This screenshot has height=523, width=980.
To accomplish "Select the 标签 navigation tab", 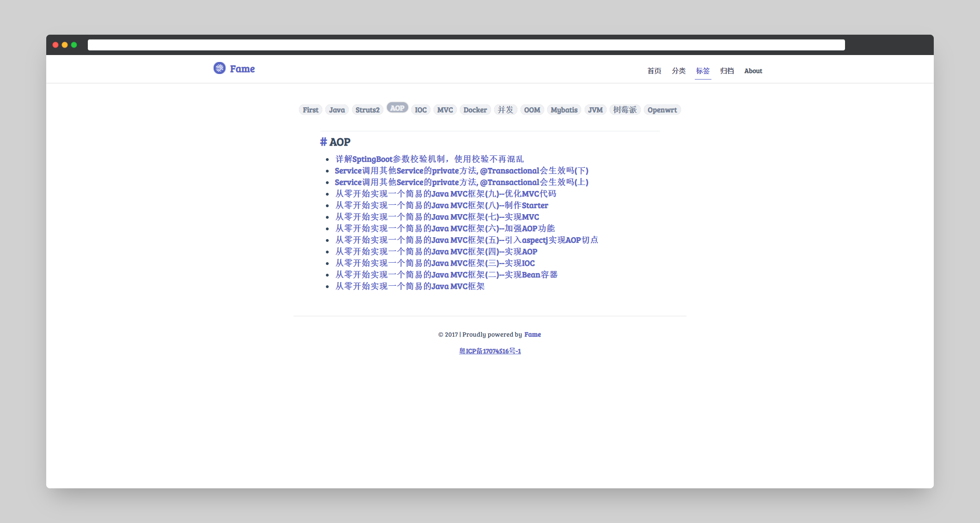I will tap(703, 71).
